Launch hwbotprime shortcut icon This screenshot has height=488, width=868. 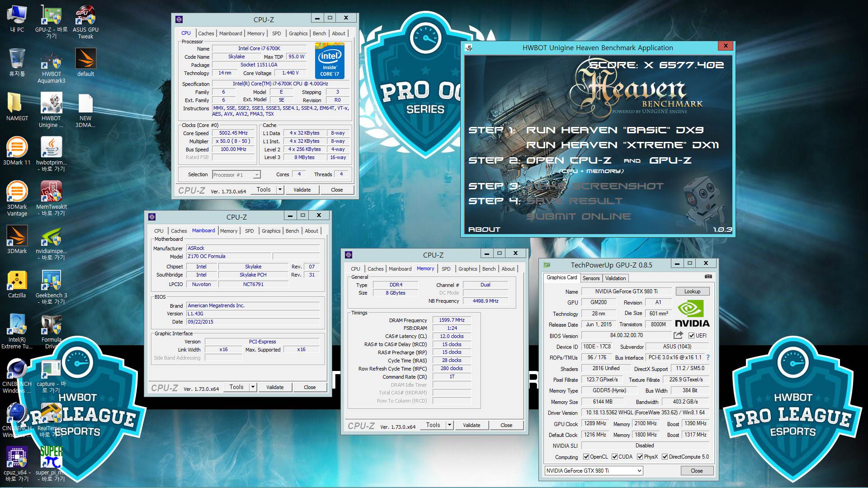click(x=51, y=155)
